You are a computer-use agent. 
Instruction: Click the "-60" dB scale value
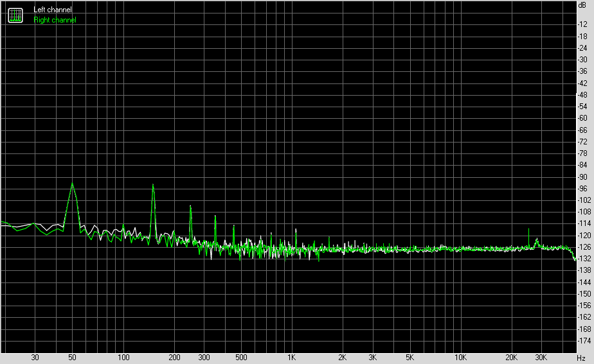pyautogui.click(x=582, y=118)
